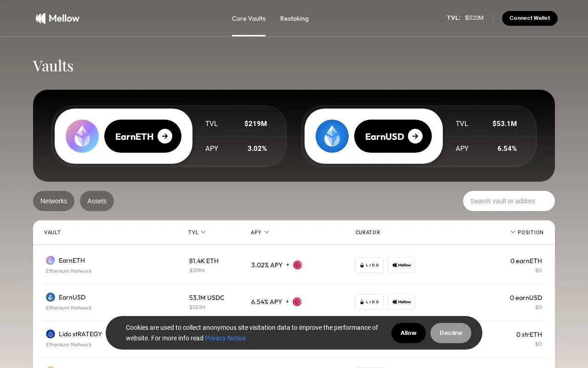Select the EarnUSD vault name in table
The width and height of the screenshot is (588, 368).
tap(72, 297)
